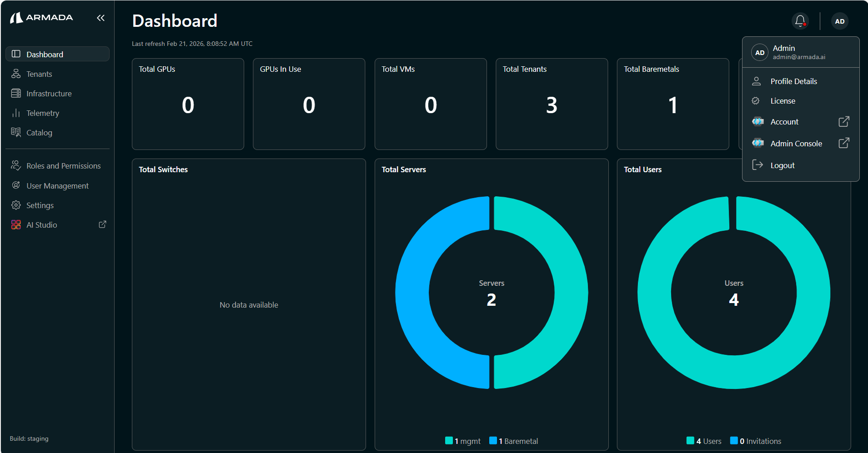868x453 pixels.
Task: Open the notification bell
Action: click(800, 20)
